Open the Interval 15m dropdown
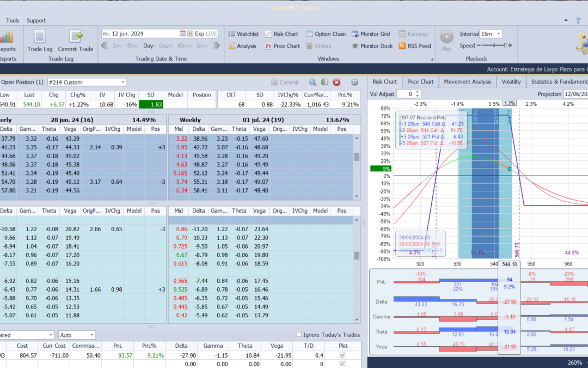This screenshot has width=588, height=368. [491, 34]
